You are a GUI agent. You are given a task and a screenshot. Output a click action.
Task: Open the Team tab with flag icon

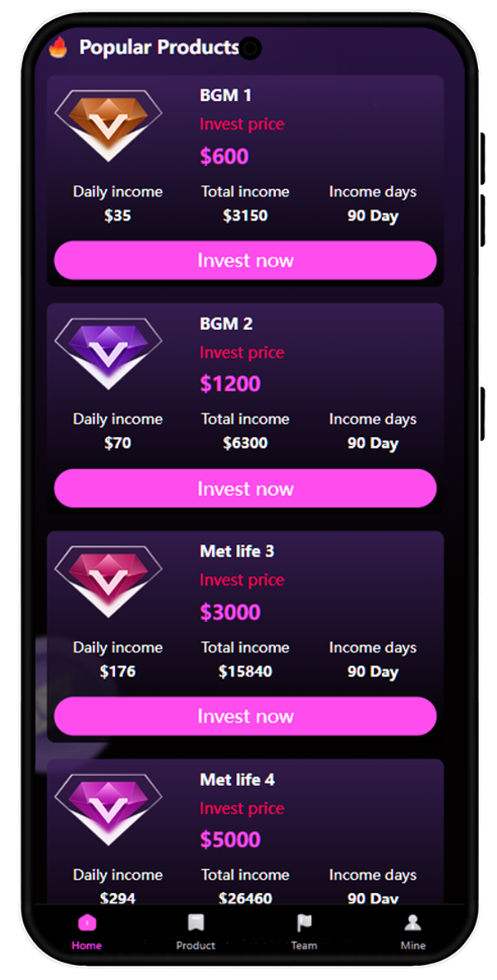304,931
